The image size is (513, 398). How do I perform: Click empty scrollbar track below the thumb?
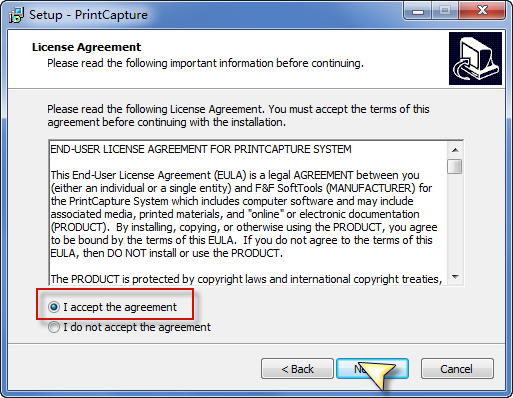click(x=455, y=222)
